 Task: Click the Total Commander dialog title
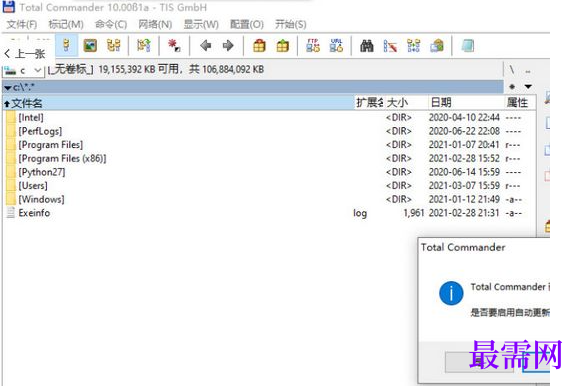[x=463, y=247]
